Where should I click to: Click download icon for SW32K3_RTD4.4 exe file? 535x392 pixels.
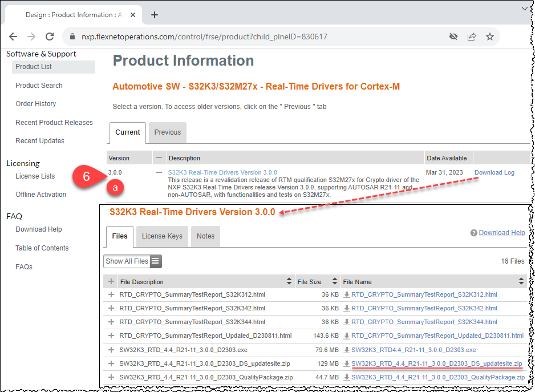347,350
